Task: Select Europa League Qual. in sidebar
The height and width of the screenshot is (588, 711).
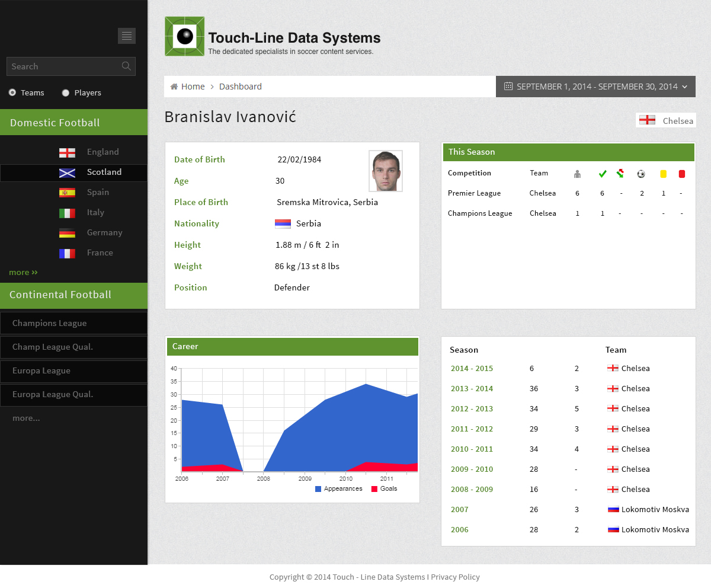Action: coord(73,394)
